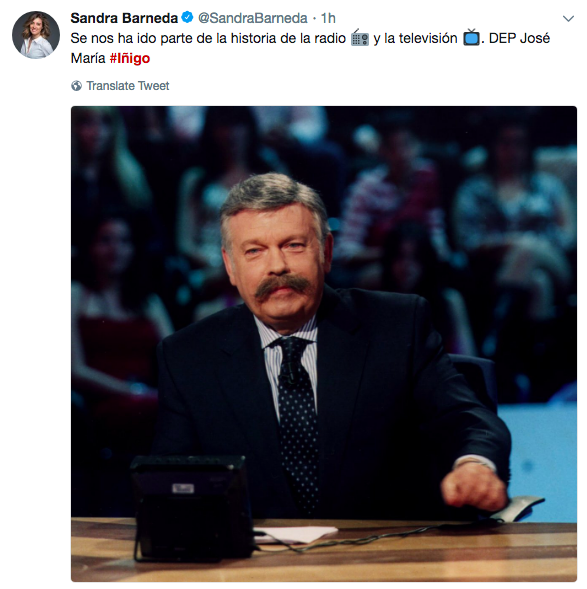
Task: Click the white paper on the wooden desk
Action: pos(295,534)
